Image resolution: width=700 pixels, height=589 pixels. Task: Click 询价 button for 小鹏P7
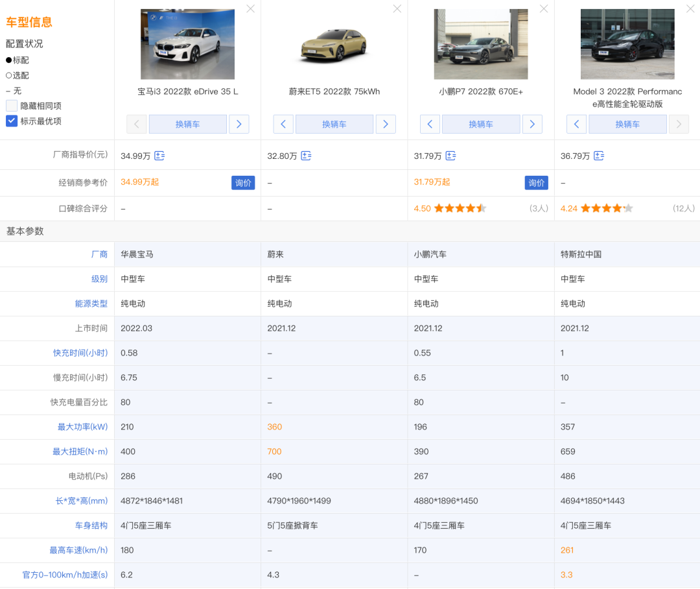pos(536,183)
